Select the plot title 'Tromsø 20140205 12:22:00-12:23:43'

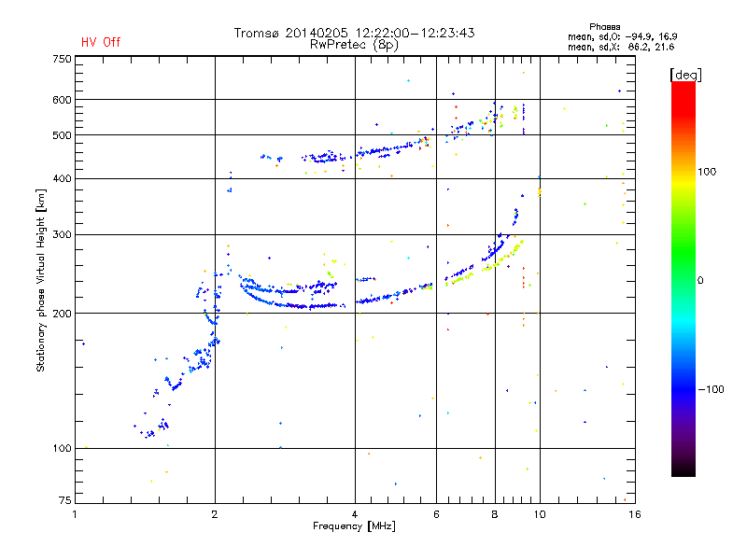pos(354,33)
